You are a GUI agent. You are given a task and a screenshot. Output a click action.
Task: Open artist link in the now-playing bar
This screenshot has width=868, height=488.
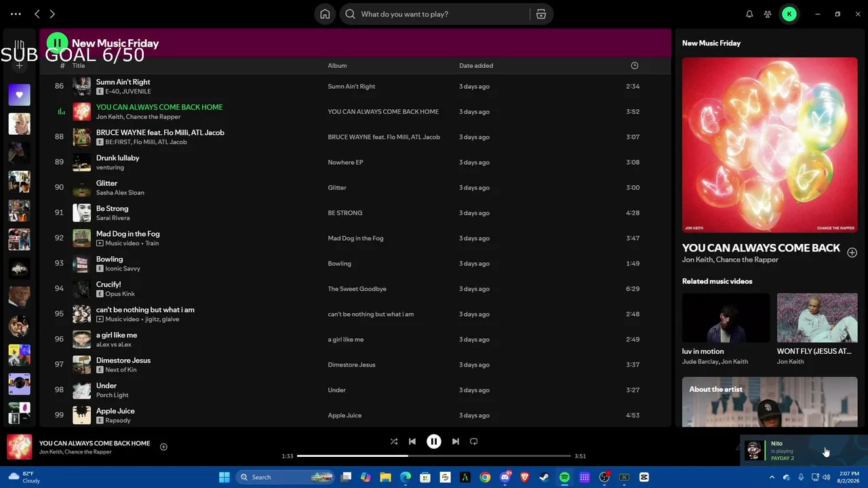tap(75, 452)
